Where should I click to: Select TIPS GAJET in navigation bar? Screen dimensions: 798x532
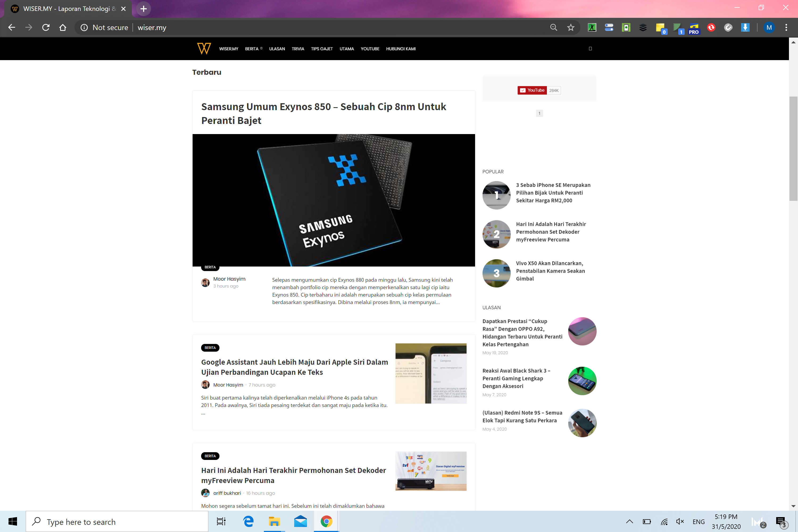click(x=322, y=49)
